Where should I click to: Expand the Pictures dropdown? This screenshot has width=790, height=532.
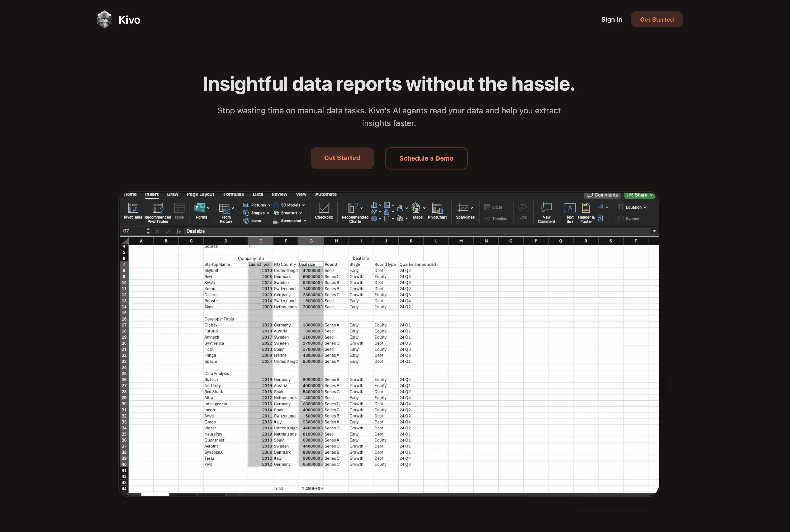[269, 205]
